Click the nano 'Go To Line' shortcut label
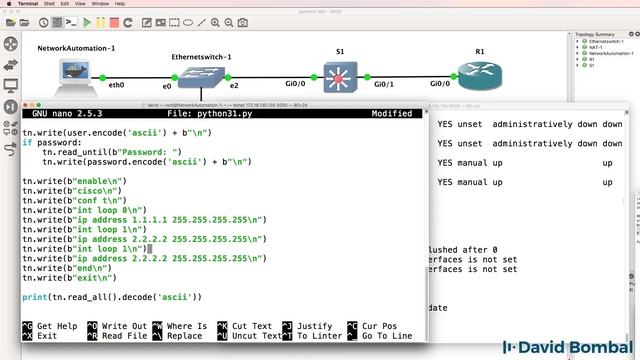This screenshot has width=640, height=360. point(387,336)
